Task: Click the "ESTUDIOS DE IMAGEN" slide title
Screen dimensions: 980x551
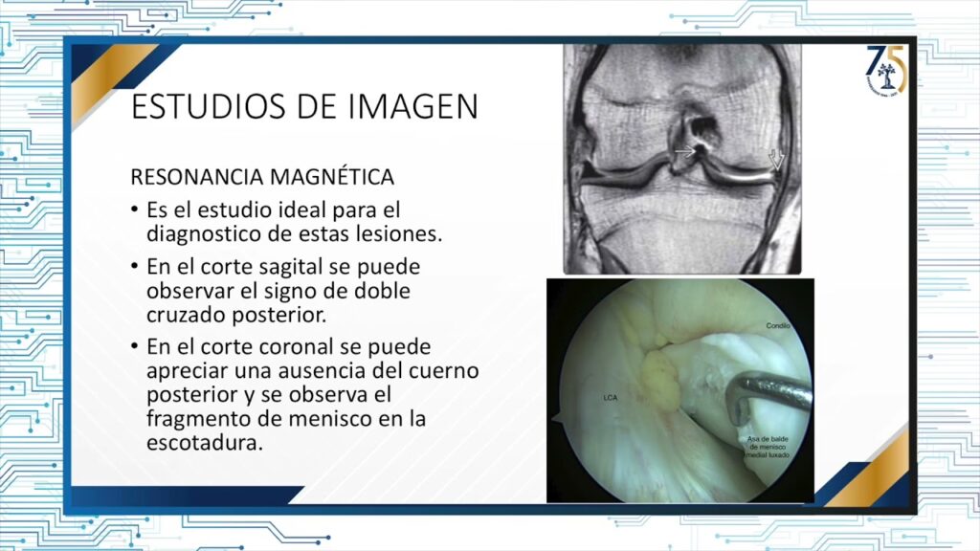Action: (x=304, y=106)
